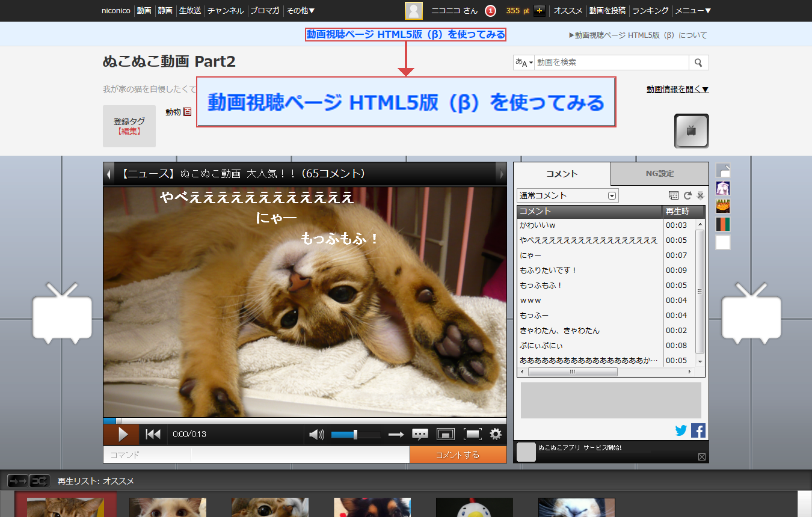Switch player to browser-window size icon
This screenshot has width=812, height=517.
pos(446,434)
